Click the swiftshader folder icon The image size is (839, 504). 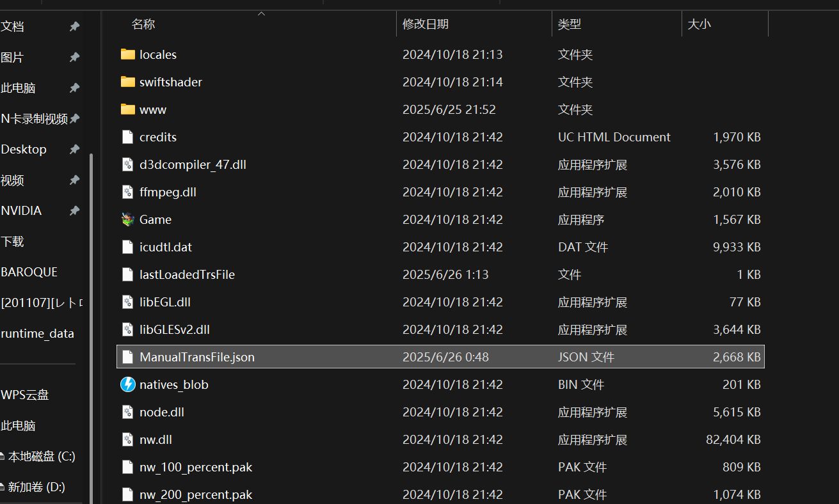click(128, 82)
